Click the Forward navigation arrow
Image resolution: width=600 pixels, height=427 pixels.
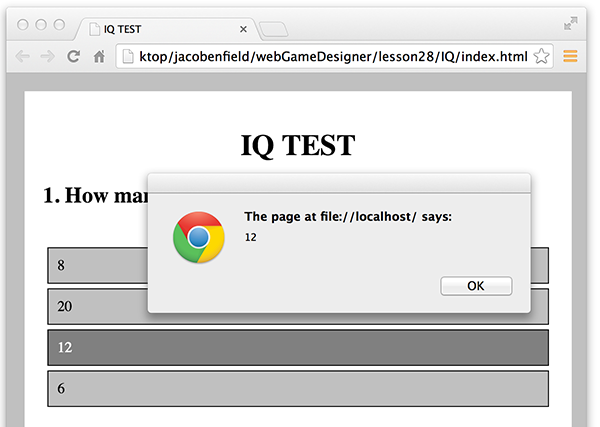[47, 56]
